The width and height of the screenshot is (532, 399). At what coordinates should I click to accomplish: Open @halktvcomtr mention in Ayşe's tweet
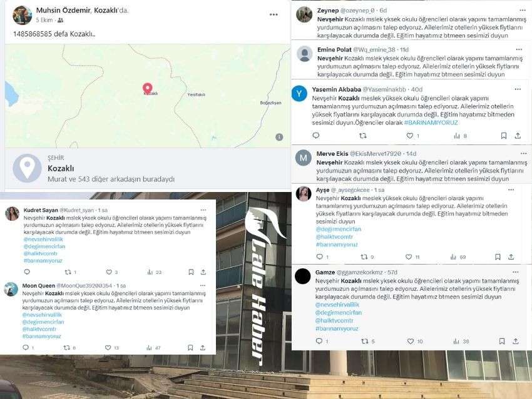tap(334, 236)
